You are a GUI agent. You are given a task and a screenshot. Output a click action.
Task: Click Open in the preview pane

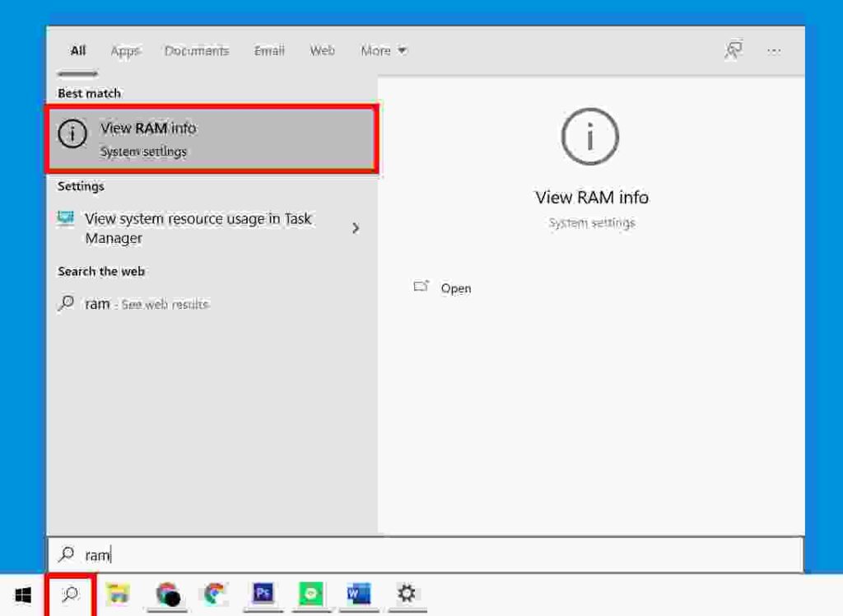(455, 288)
